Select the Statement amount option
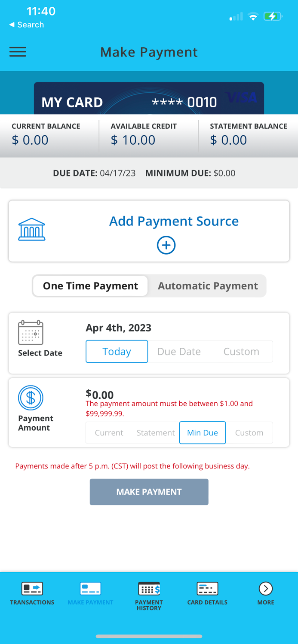This screenshot has height=644, width=298. coord(155,433)
